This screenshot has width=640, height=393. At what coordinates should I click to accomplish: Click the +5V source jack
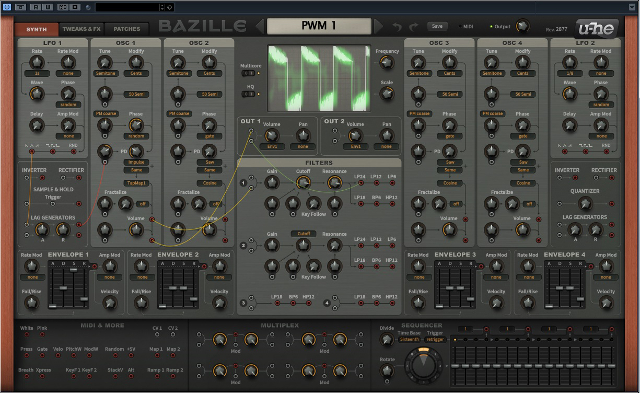coord(131,355)
